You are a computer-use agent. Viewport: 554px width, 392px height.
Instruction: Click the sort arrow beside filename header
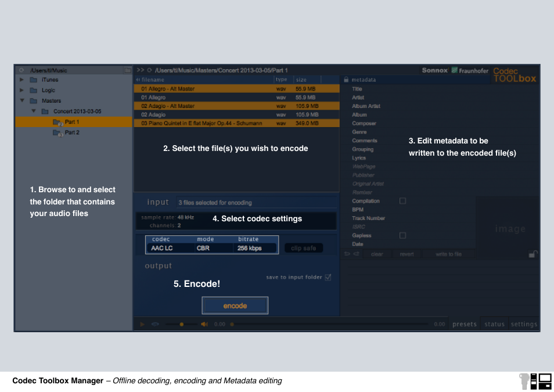pos(138,80)
